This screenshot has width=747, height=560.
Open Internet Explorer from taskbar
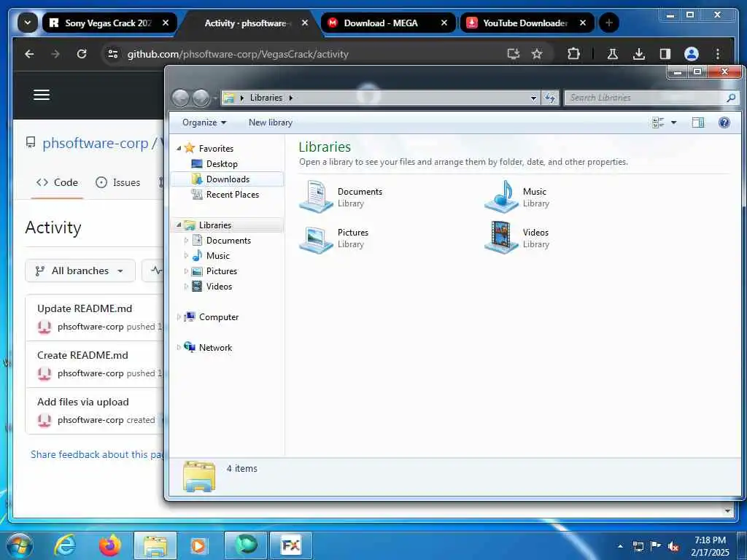click(65, 545)
